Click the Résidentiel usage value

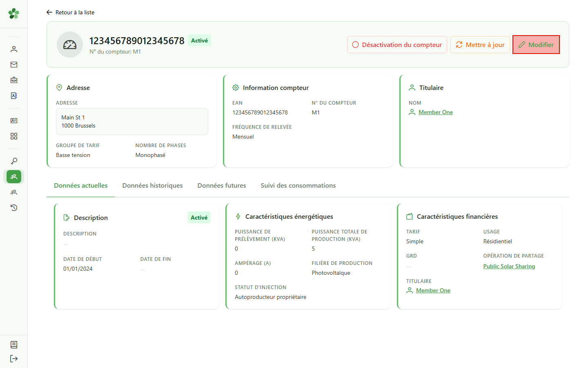[x=497, y=241]
